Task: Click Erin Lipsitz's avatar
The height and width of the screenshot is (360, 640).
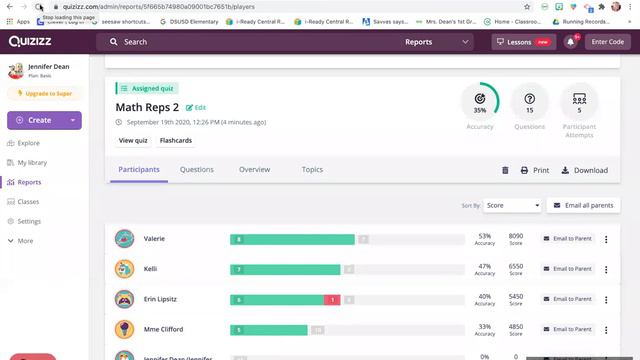Action: tap(124, 299)
